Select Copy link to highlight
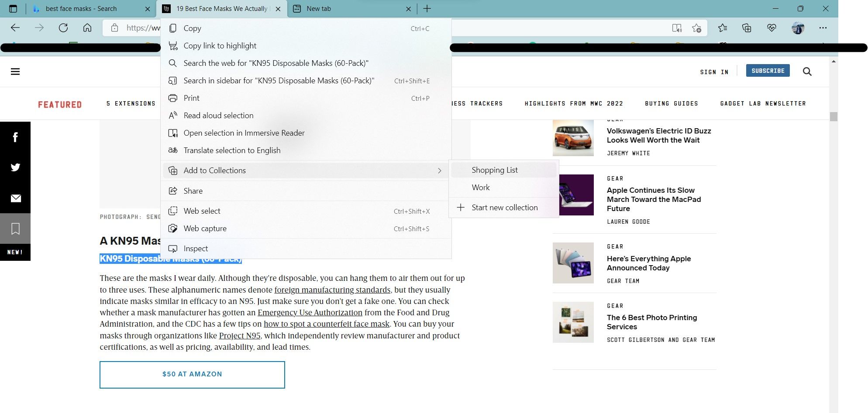This screenshot has height=413, width=868. click(306, 46)
